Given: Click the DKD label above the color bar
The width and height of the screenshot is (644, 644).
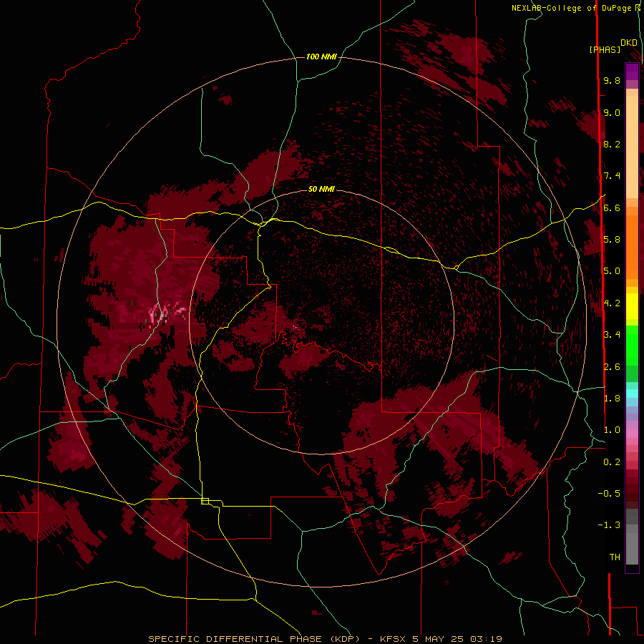Looking at the screenshot, I should click(x=629, y=42).
